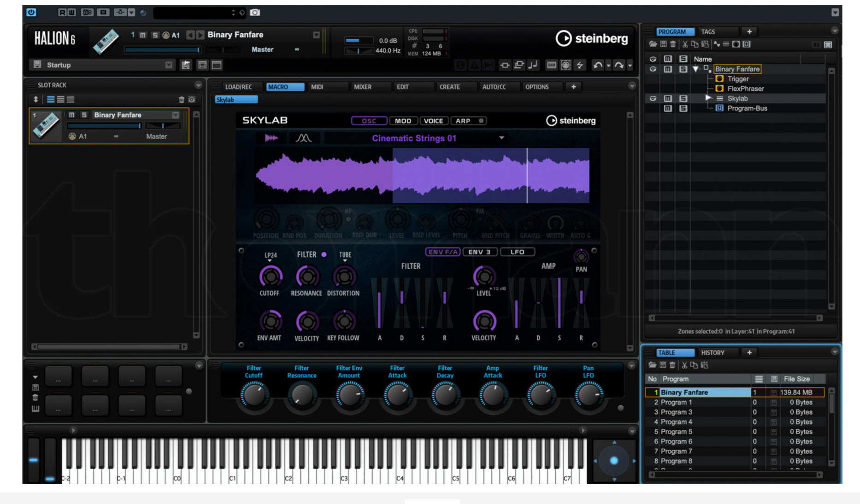Screen dimensions: 860x504
Task: Collapse the Binary Fanfare tree node
Action: click(x=695, y=69)
